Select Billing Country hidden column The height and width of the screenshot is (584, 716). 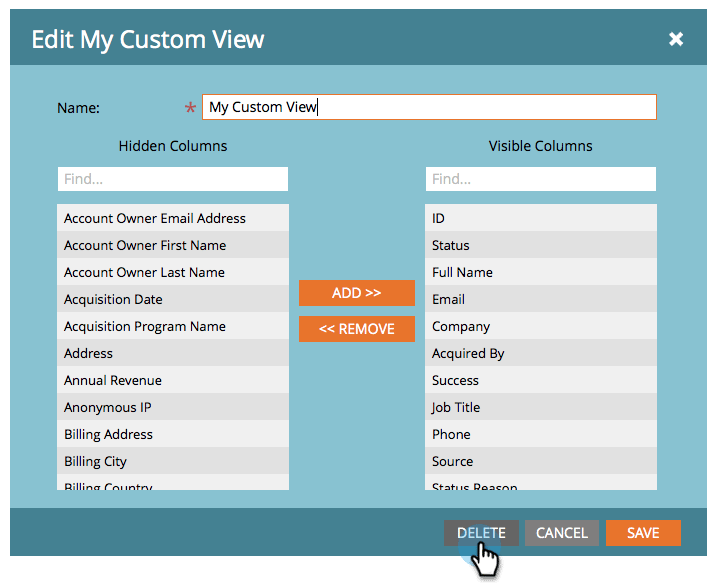click(x=173, y=483)
